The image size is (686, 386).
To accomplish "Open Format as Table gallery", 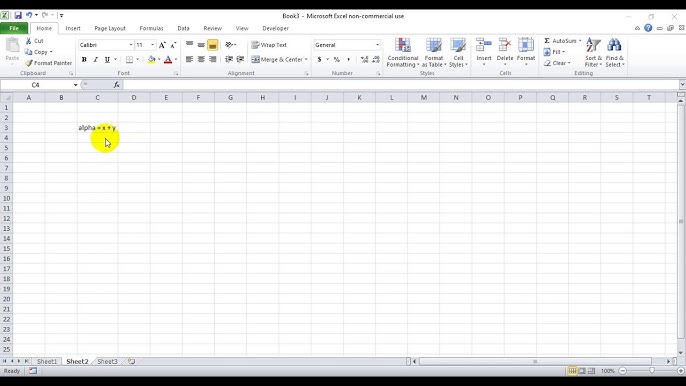I will 434,53.
